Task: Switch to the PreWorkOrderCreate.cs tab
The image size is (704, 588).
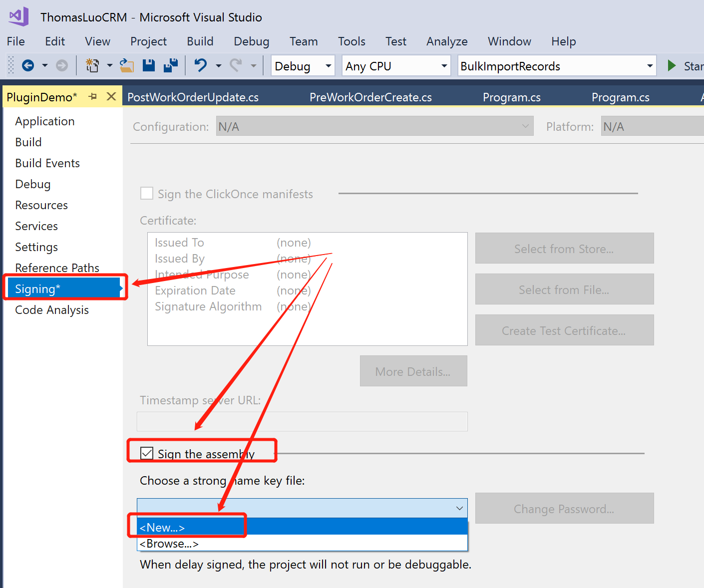Action: pyautogui.click(x=370, y=97)
